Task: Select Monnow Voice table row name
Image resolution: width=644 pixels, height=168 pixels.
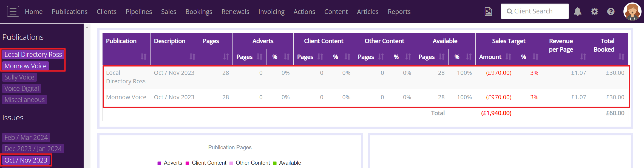Action: click(x=126, y=97)
